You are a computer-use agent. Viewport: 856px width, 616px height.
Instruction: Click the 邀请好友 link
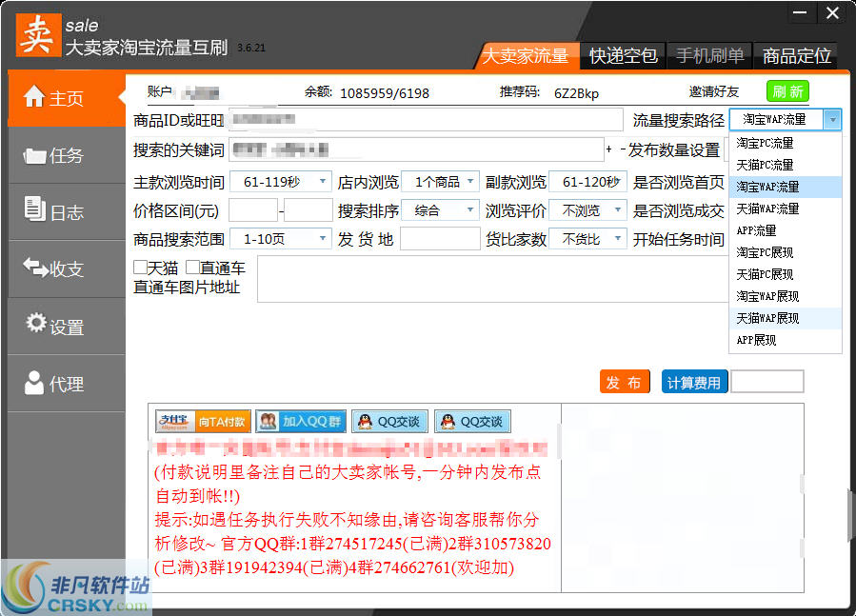coord(713,91)
